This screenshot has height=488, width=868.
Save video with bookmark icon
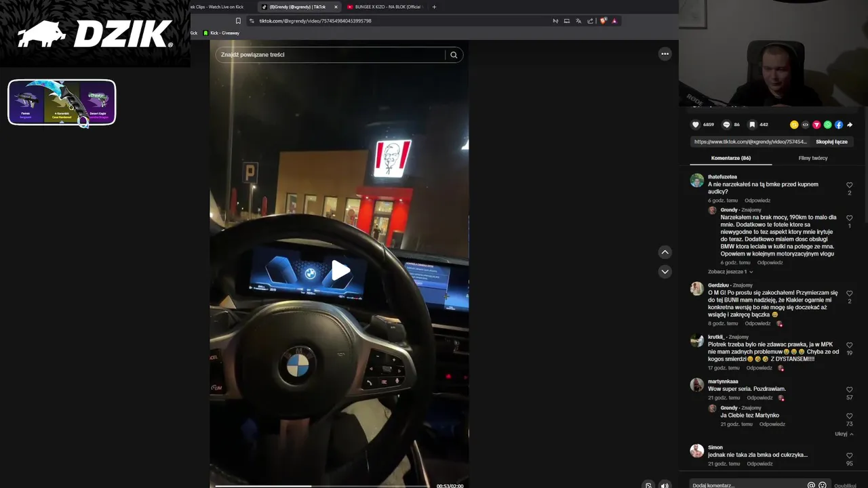coord(752,125)
